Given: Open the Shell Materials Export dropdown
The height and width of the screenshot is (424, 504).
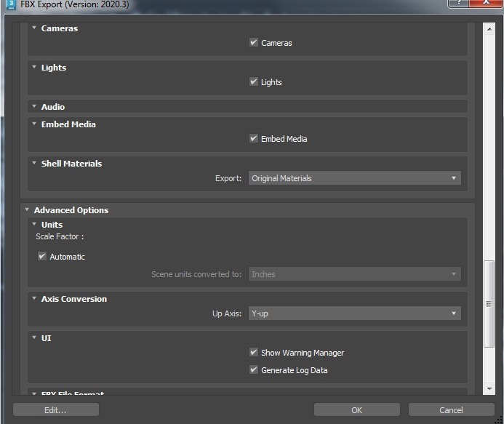Looking at the screenshot, I should tap(354, 177).
